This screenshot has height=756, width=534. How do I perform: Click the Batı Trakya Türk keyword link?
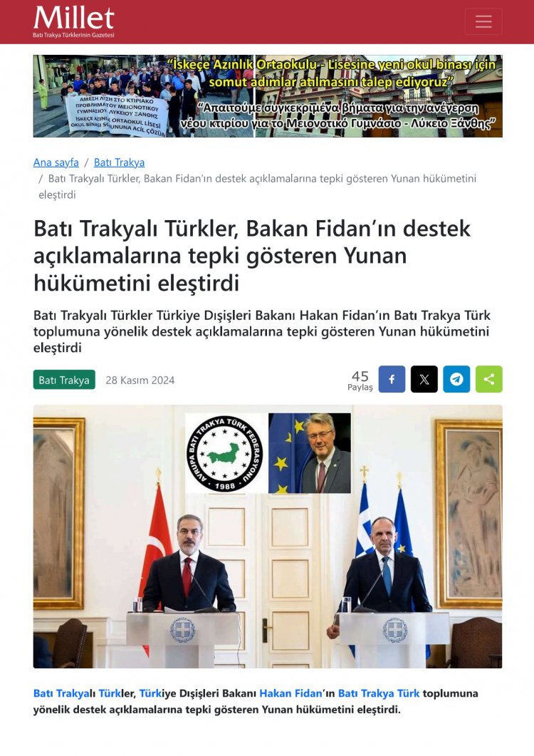379,693
